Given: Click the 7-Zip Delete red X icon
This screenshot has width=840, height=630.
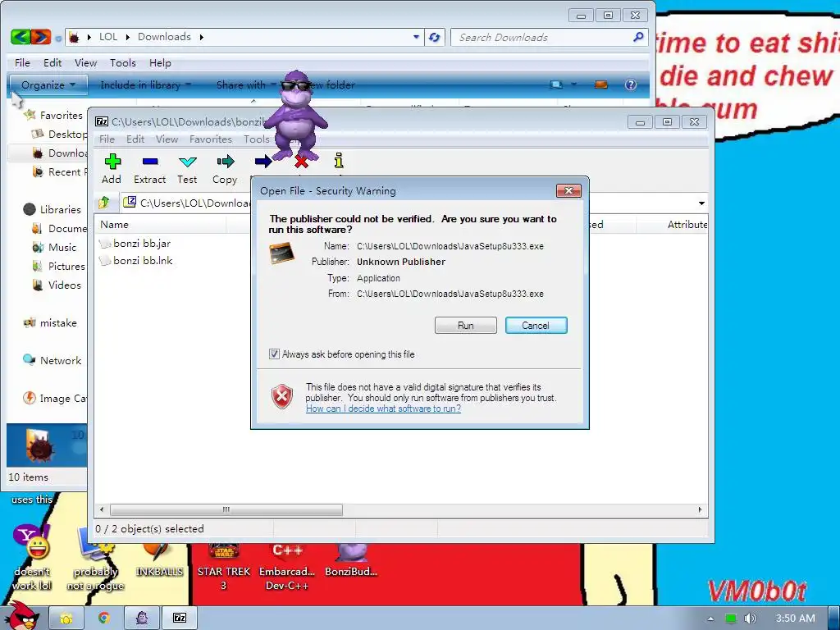Looking at the screenshot, I should coord(302,162).
